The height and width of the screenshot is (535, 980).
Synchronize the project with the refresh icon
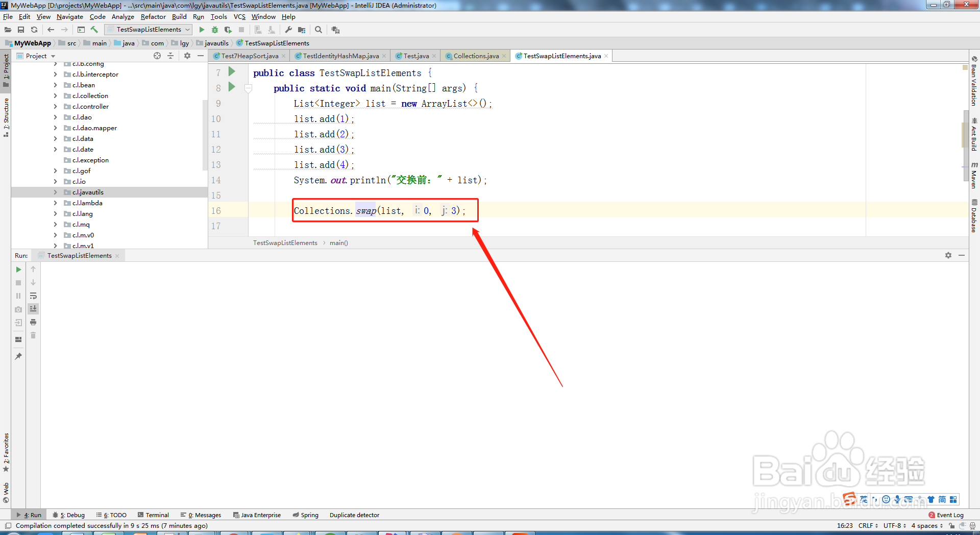tap(34, 30)
